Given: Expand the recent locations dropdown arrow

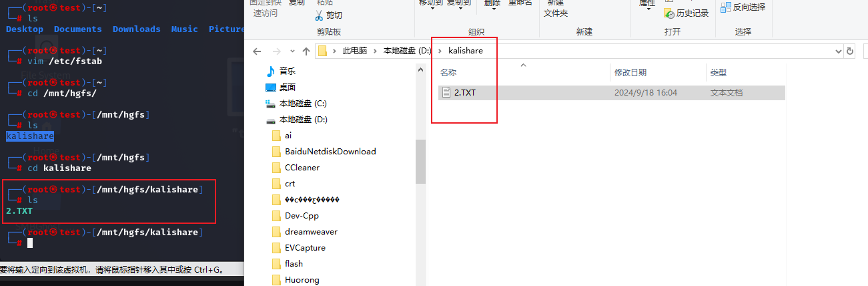Looking at the screenshot, I should (x=292, y=51).
